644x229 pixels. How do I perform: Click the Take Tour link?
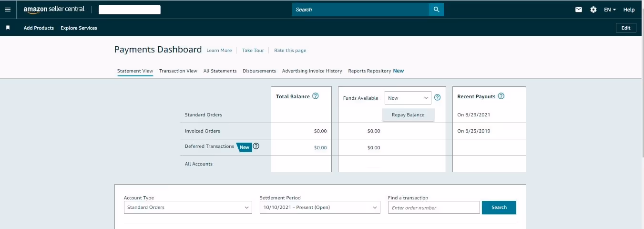[253, 51]
